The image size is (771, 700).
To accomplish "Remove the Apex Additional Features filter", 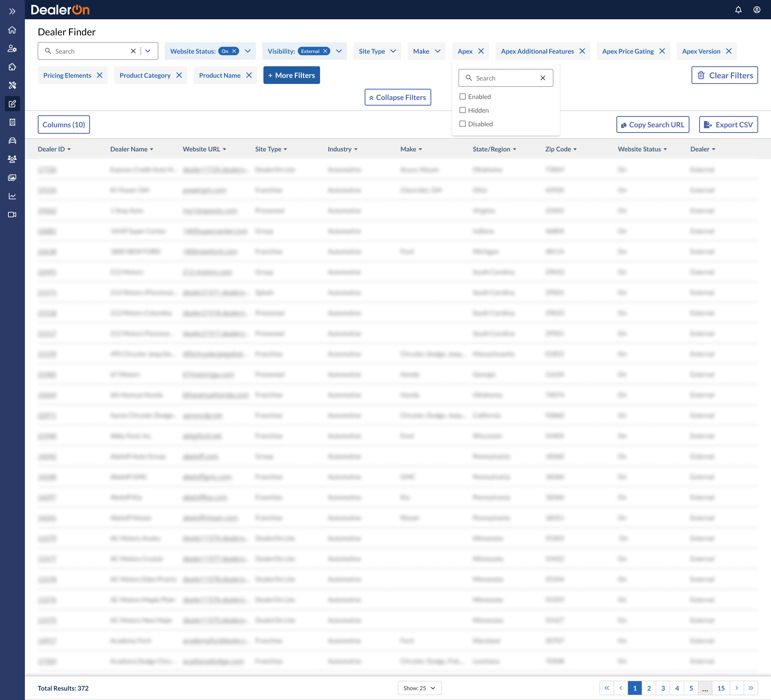I will click(x=582, y=51).
